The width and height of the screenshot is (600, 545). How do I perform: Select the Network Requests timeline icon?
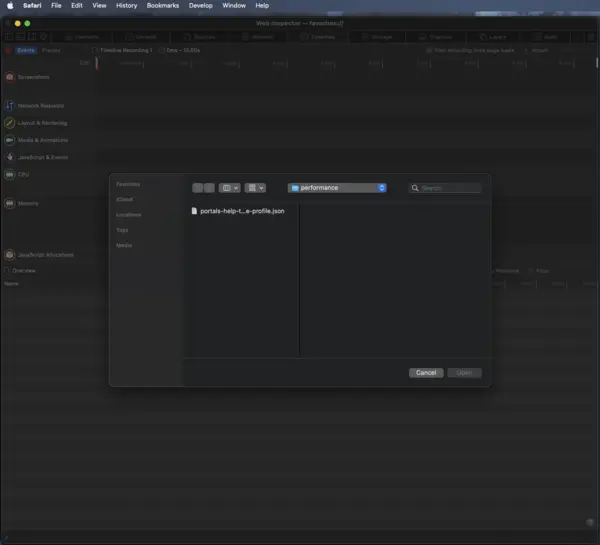point(10,105)
